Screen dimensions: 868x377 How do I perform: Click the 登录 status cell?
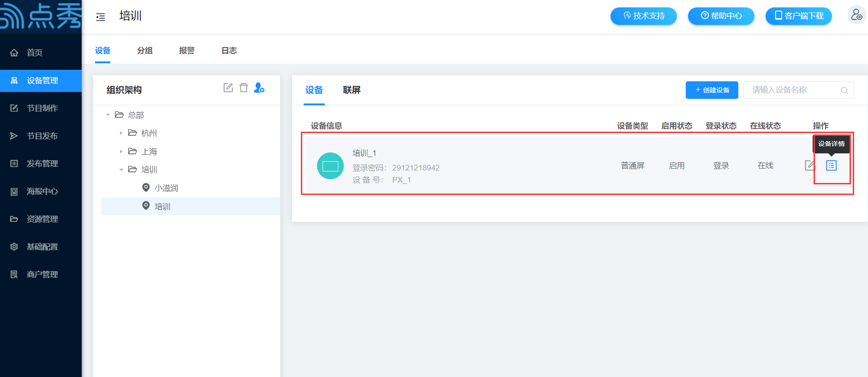coord(721,165)
